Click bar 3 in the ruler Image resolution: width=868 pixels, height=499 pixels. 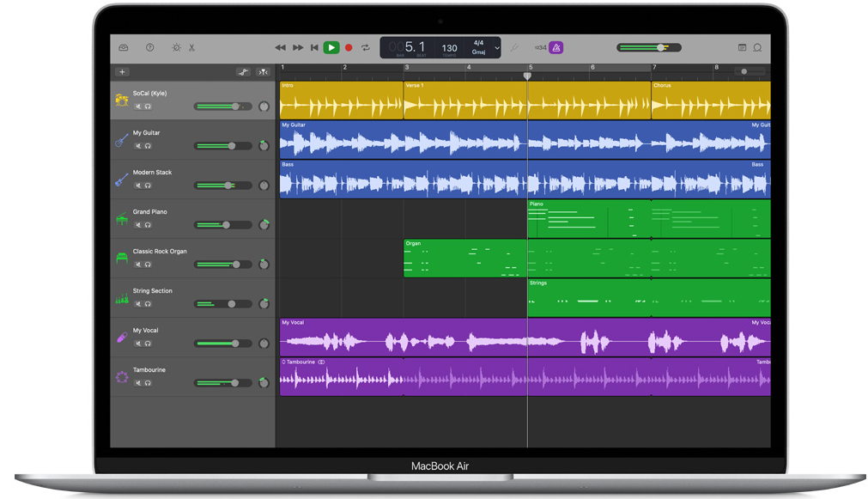click(x=407, y=68)
